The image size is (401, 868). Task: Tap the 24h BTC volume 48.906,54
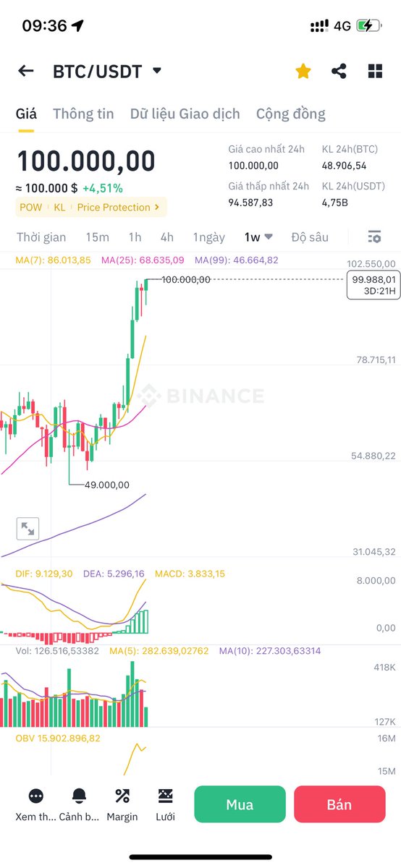point(344,166)
